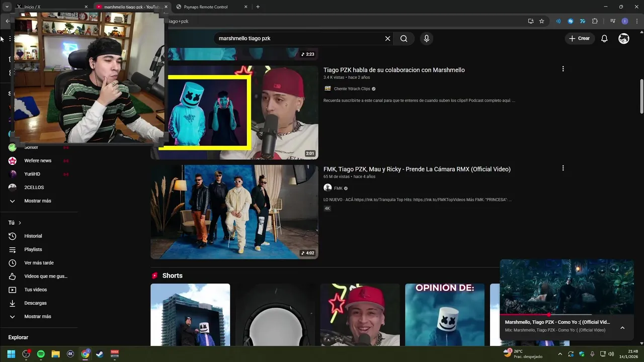
Task: Show hidden system tray icons
Action: tap(559, 354)
